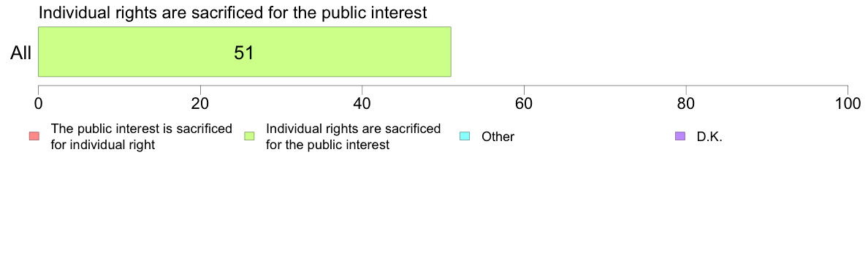The width and height of the screenshot is (868, 269).
Task: Select the 'All' row label
Action: tap(21, 53)
